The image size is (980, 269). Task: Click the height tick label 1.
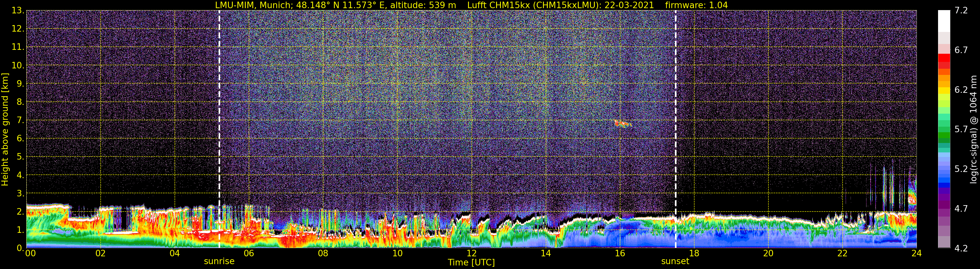coord(20,230)
